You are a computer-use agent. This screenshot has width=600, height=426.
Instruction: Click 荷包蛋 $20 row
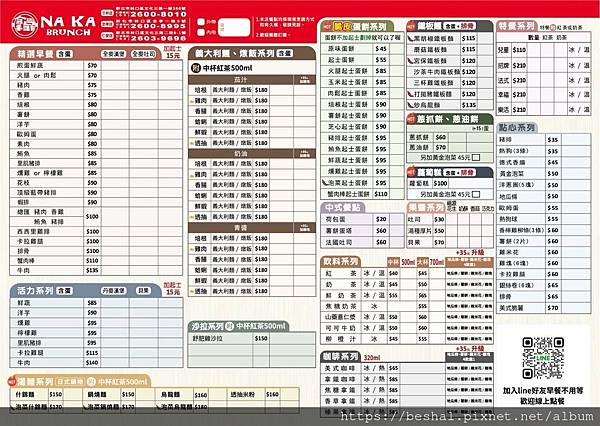click(x=362, y=219)
